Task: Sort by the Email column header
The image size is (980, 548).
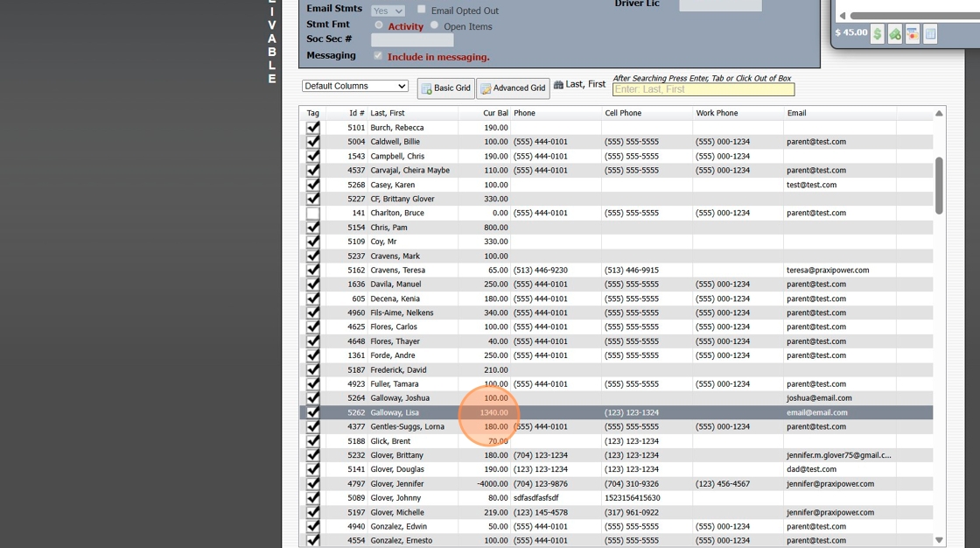Action: [x=840, y=113]
